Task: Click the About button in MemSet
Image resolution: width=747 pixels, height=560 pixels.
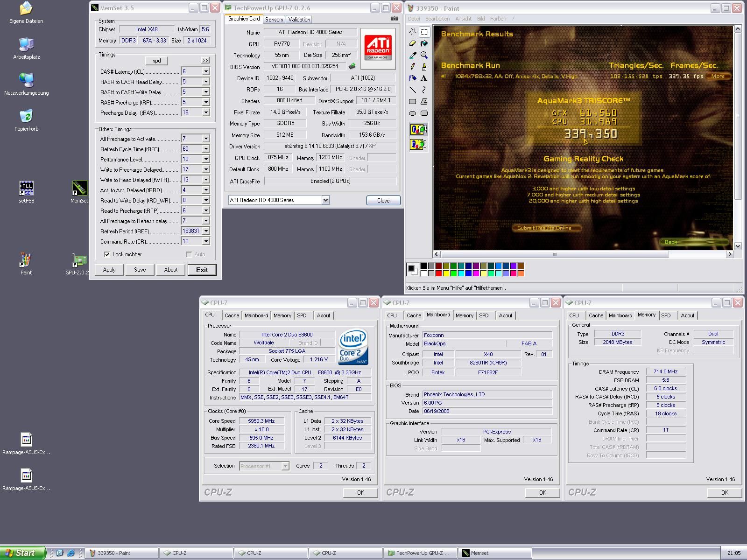Action: (171, 270)
